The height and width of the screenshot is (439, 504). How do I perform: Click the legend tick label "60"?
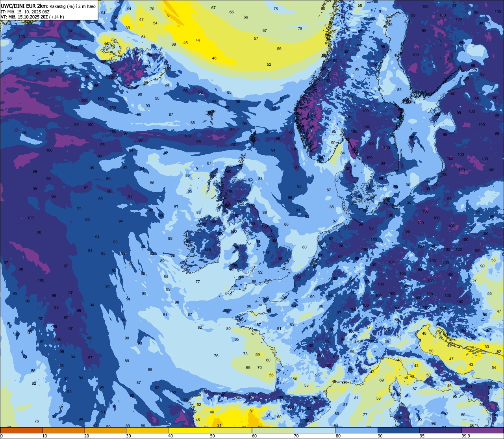(x=254, y=436)
